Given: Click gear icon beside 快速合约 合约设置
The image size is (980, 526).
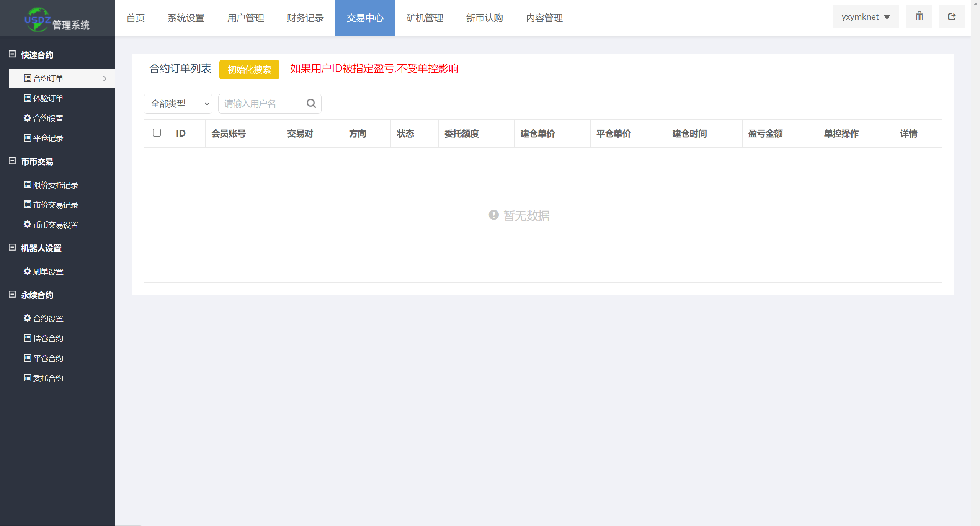Looking at the screenshot, I should (x=28, y=118).
